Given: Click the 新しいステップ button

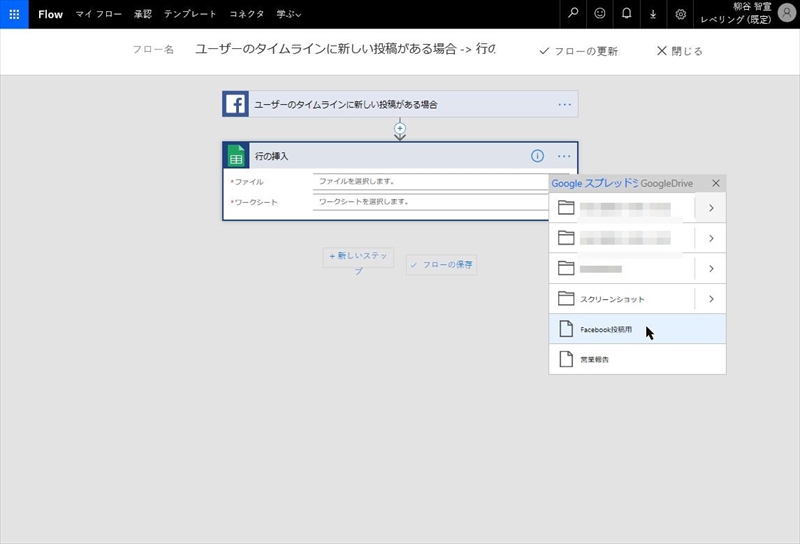Looking at the screenshot, I should pyautogui.click(x=358, y=257).
